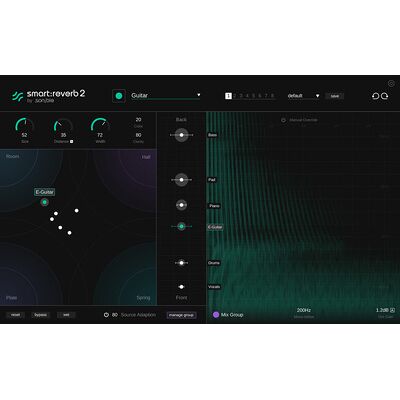
Task: Select the green E-Guitar node in the reverb matrix
Action: point(44,202)
